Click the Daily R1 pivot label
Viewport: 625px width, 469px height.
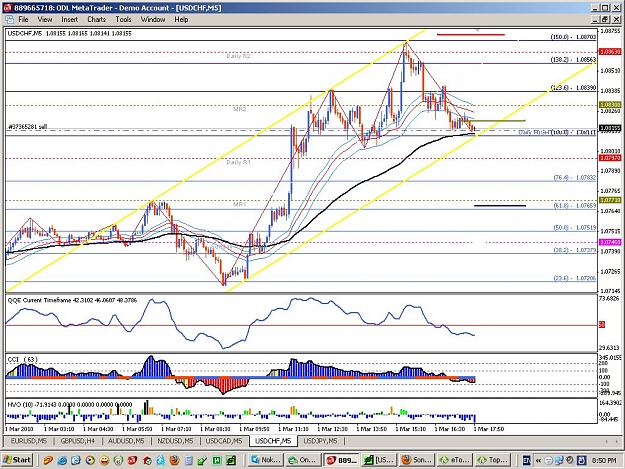pyautogui.click(x=238, y=162)
